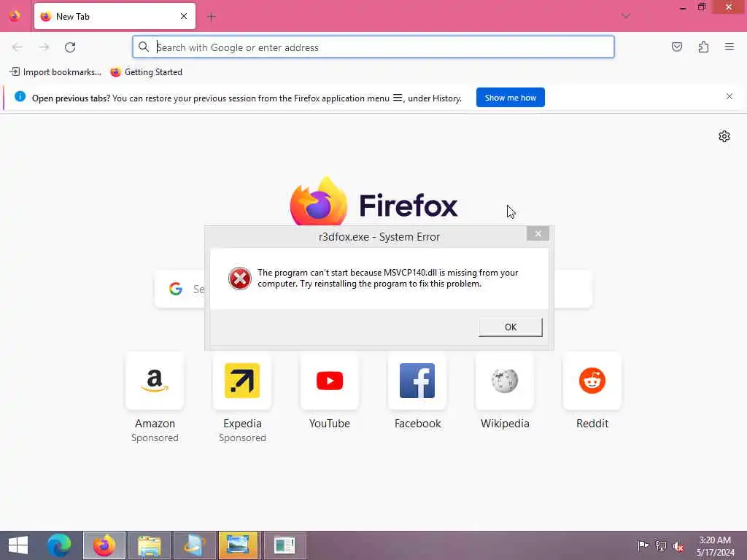The image size is (747, 560).
Task: Click the network tray icon
Action: pos(661,545)
